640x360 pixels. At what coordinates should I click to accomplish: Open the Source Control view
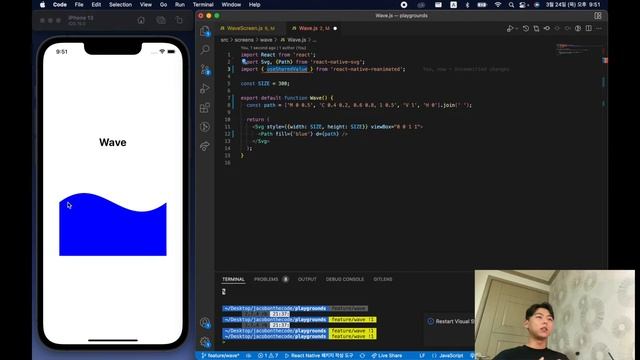(x=205, y=69)
